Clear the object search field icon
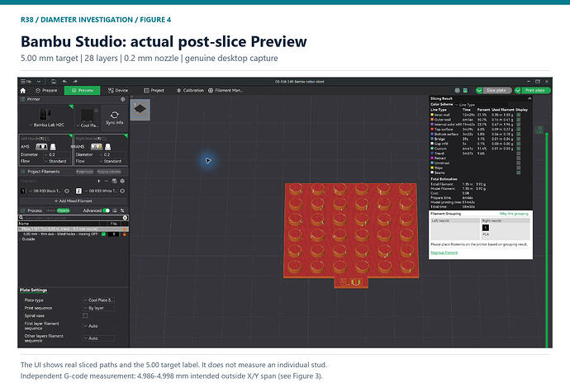This screenshot has height=392, width=570. (x=125, y=218)
